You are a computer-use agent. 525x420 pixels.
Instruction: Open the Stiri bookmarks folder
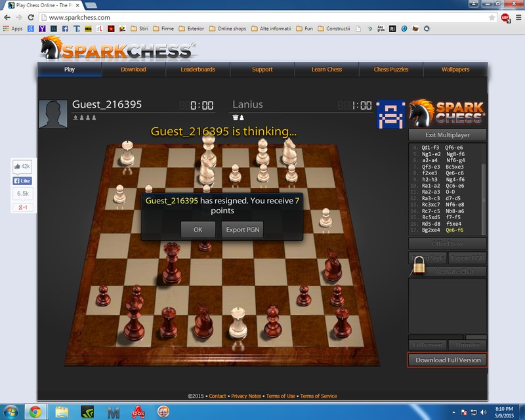(x=139, y=29)
